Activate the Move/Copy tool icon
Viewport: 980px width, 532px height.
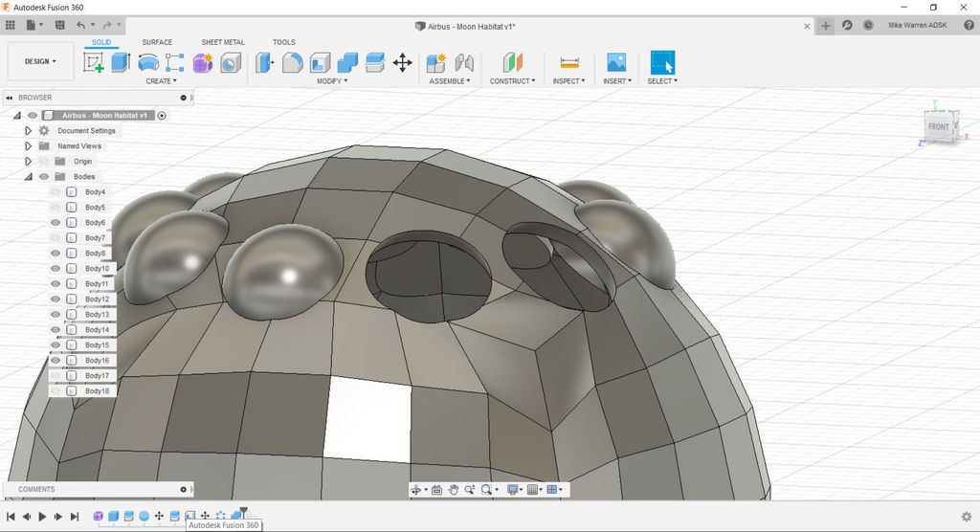point(403,63)
